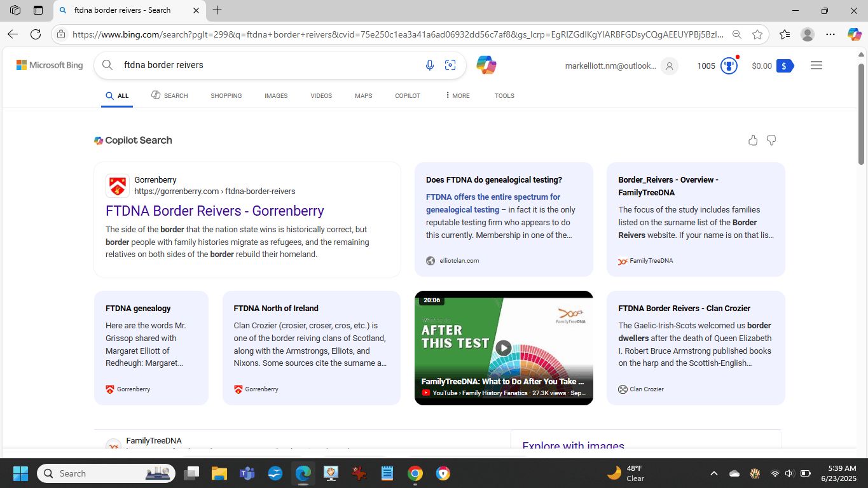
Task: Open Google Chrome from the taskbar
Action: (415, 473)
